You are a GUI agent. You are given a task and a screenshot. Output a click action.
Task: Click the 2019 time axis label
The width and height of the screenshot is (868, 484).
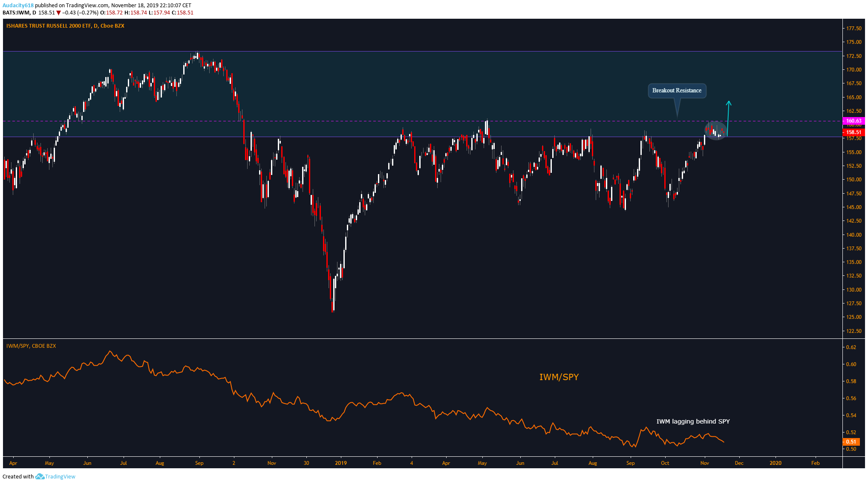coord(341,463)
